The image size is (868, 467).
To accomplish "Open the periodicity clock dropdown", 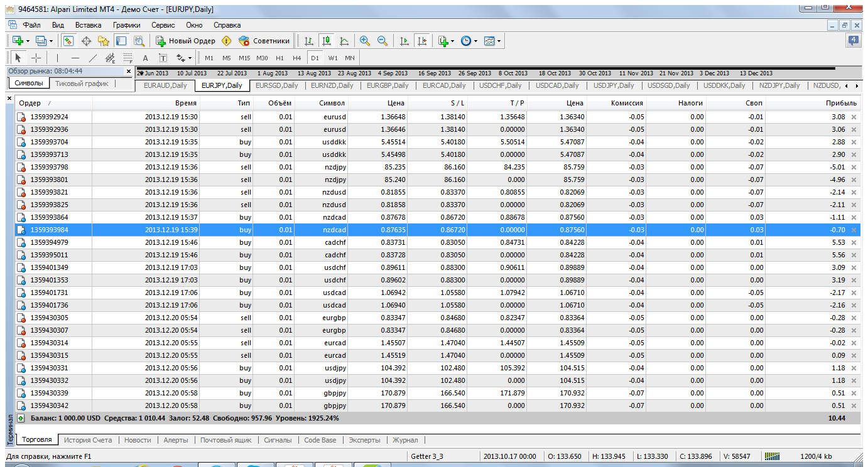I will [469, 41].
